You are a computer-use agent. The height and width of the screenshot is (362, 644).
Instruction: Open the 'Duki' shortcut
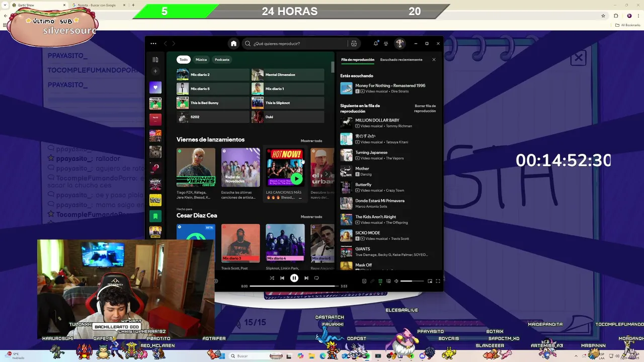tap(288, 117)
